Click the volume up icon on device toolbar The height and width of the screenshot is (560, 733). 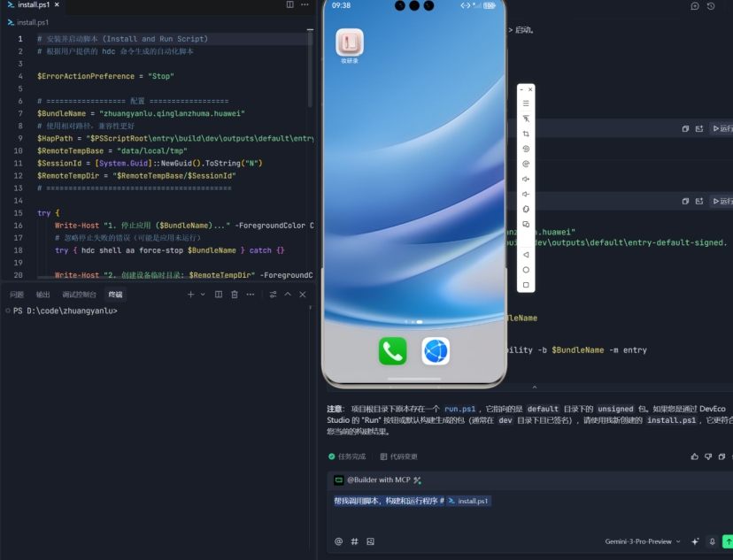(526, 179)
